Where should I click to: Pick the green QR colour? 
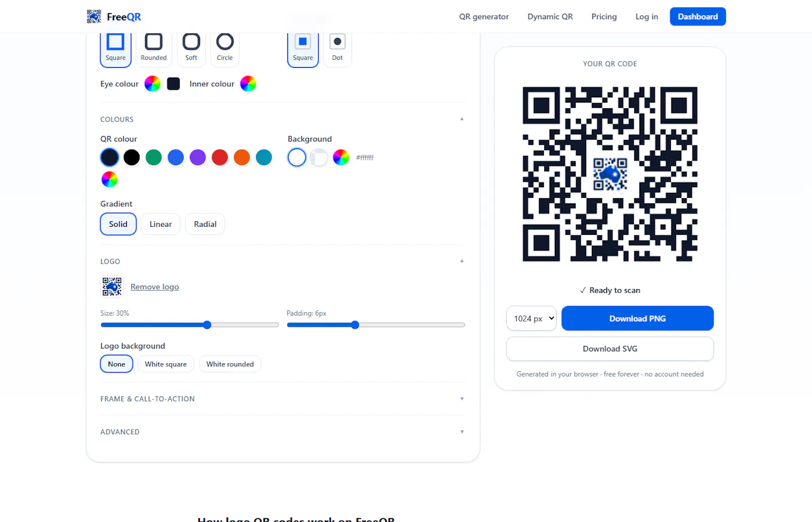tap(154, 157)
